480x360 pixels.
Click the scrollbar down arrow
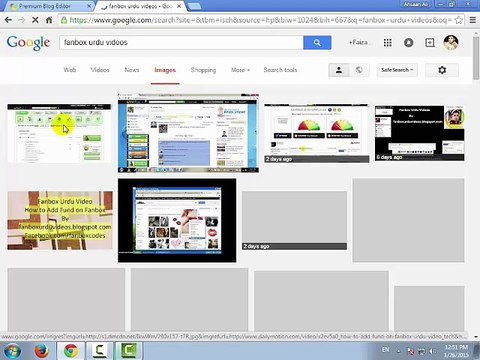[476, 337]
